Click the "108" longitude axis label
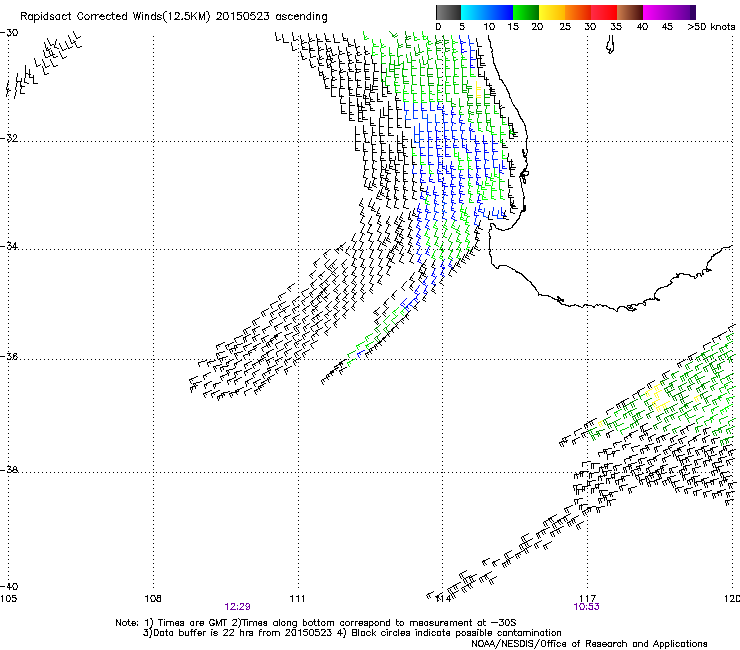This screenshot has width=740, height=650. point(153,599)
